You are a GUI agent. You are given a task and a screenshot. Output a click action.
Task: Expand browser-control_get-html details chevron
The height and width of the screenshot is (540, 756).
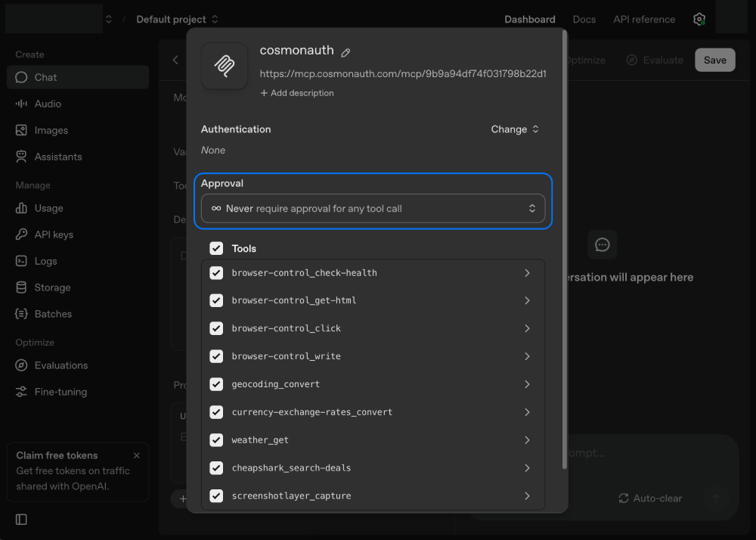coord(527,300)
